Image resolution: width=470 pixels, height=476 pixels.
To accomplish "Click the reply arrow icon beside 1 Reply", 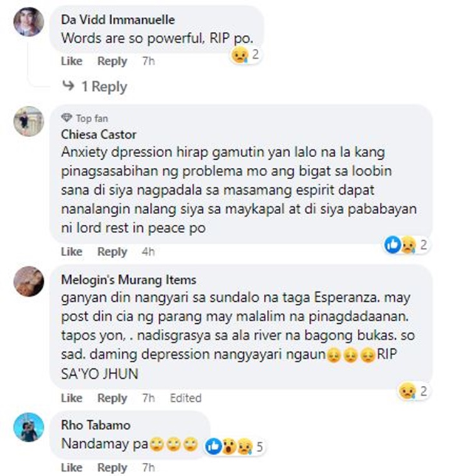I will coord(68,86).
